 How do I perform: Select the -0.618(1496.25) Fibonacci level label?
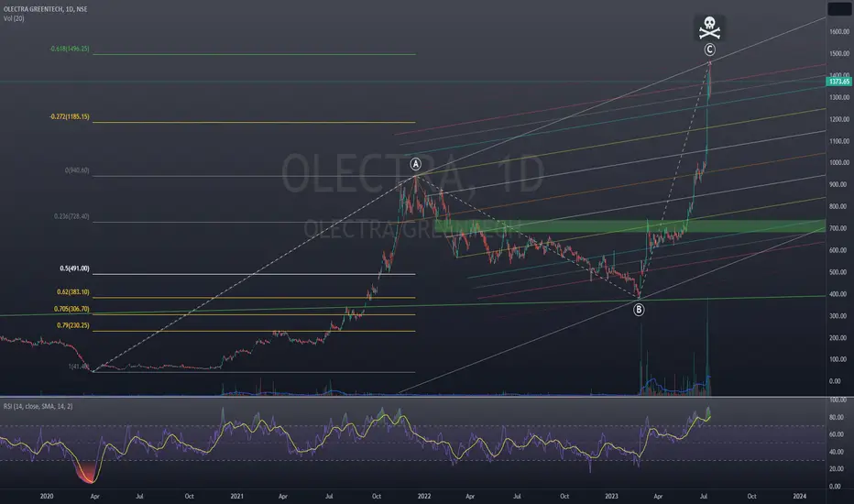[x=69, y=49]
